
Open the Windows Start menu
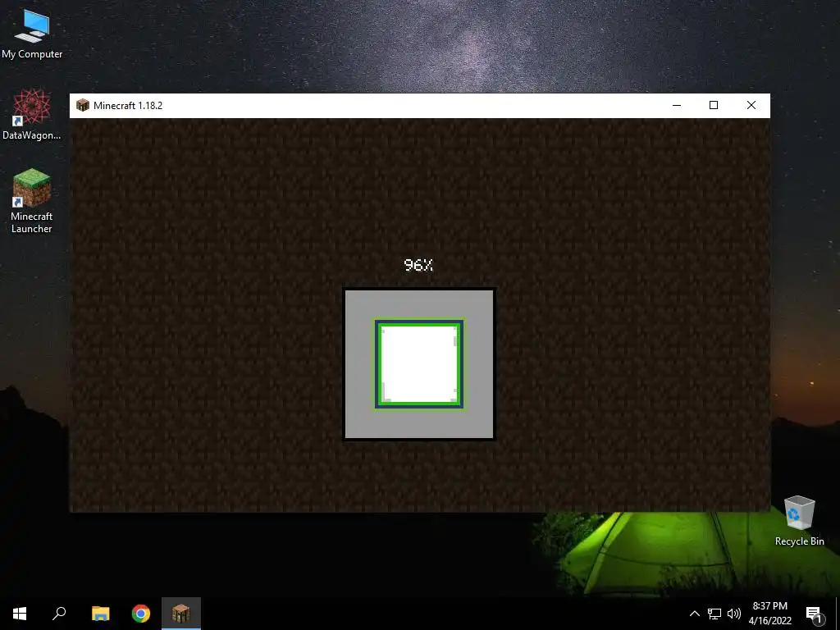[20, 614]
